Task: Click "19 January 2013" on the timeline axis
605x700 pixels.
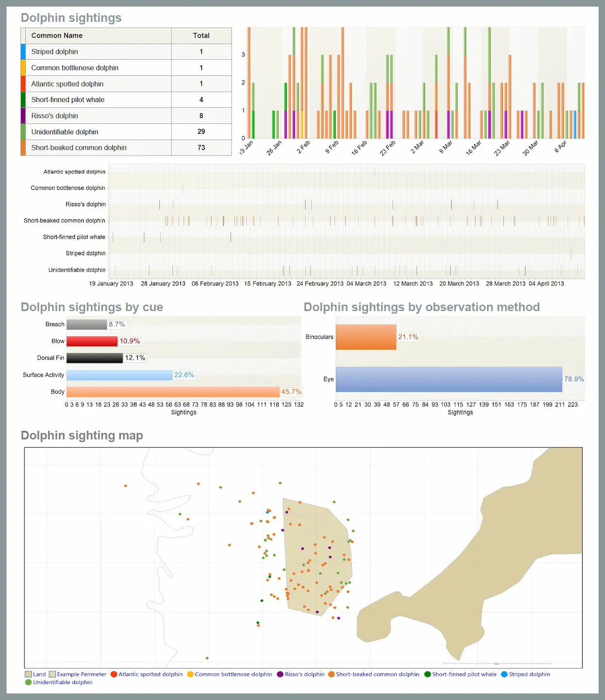Action: coord(111,283)
